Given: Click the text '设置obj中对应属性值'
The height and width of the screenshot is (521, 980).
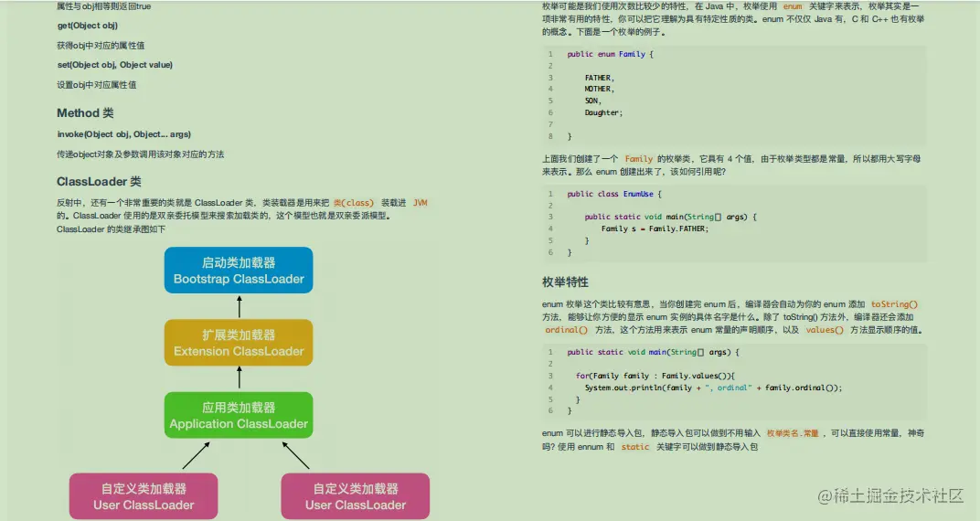Looking at the screenshot, I should 97,85.
